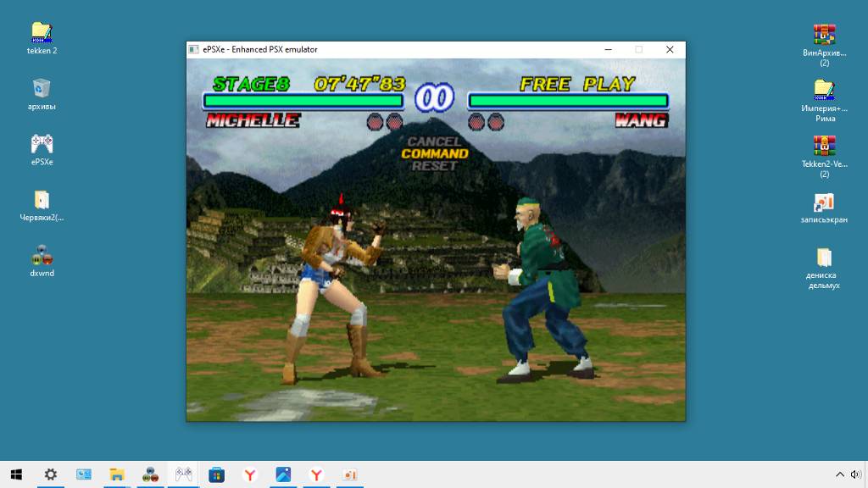Click the 07'47"83 timer text
This screenshot has width=868, height=488.
[x=359, y=84]
